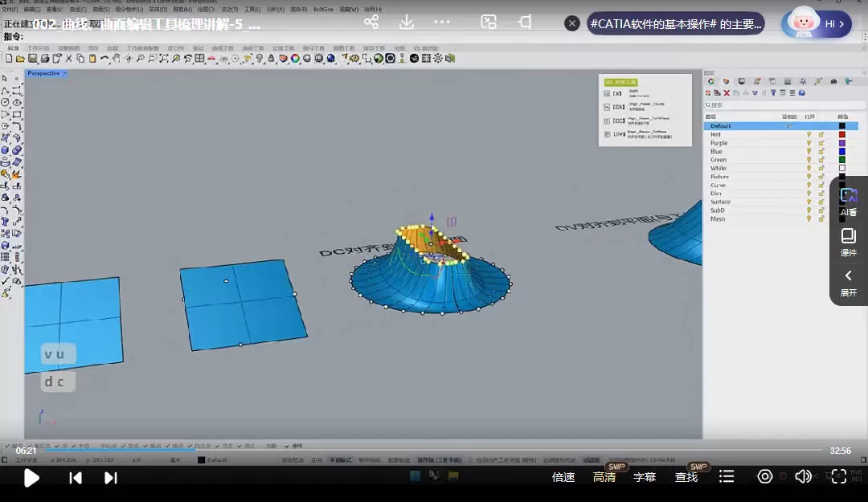Open the AI看 side panel
The height and width of the screenshot is (502, 868).
click(848, 202)
